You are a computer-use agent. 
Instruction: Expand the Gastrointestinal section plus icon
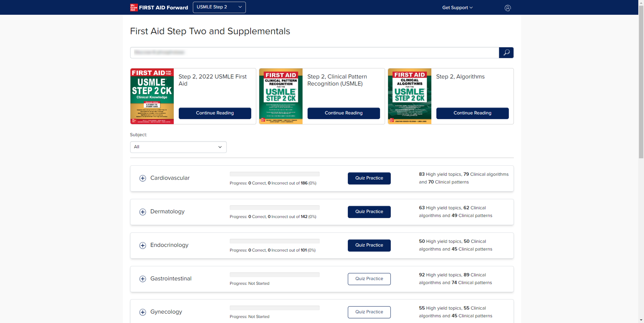(143, 279)
